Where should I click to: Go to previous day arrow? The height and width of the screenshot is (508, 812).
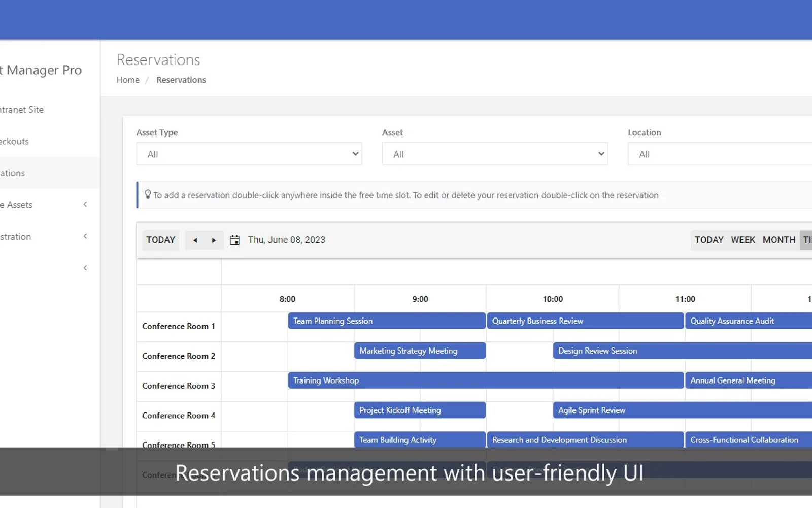(195, 240)
